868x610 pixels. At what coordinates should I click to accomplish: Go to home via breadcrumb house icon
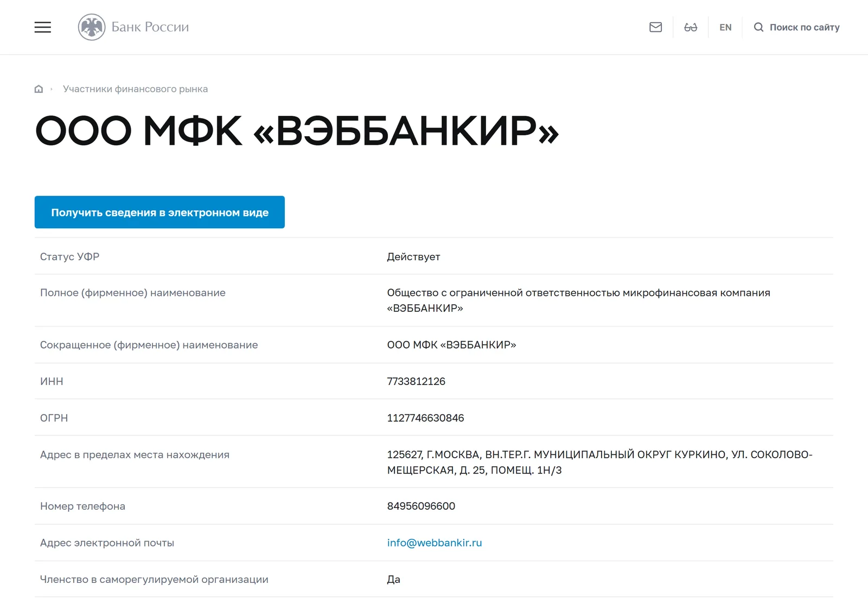[39, 89]
